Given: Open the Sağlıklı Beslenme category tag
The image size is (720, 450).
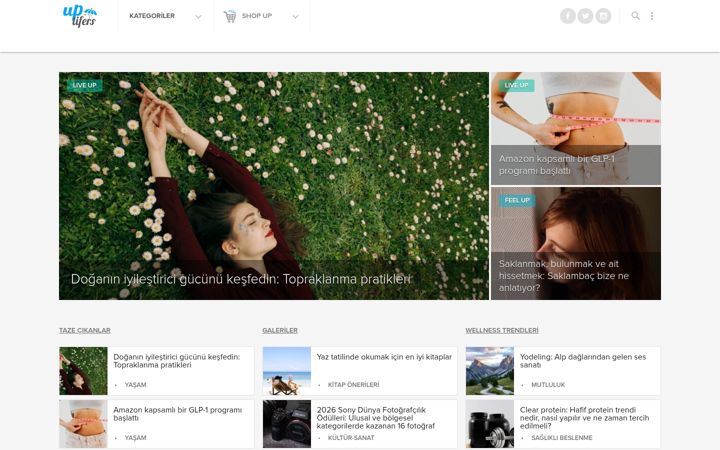Looking at the screenshot, I should (562, 438).
